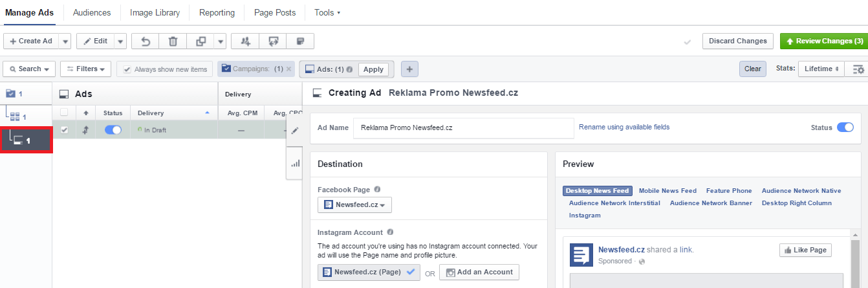Click the trash delete icon
The height and width of the screenshot is (288, 868).
[x=173, y=41]
